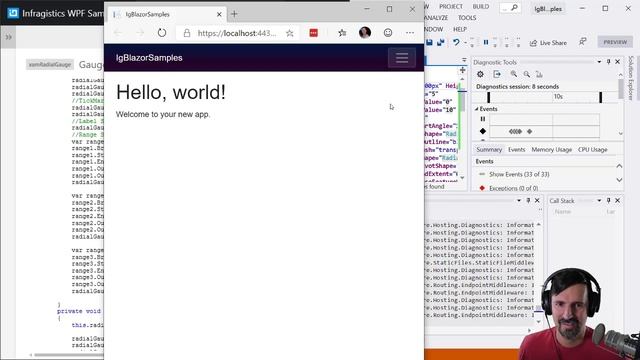640x360 pixels.
Task: Switch to the Summary tab in Diagnostic Tools
Action: [489, 150]
